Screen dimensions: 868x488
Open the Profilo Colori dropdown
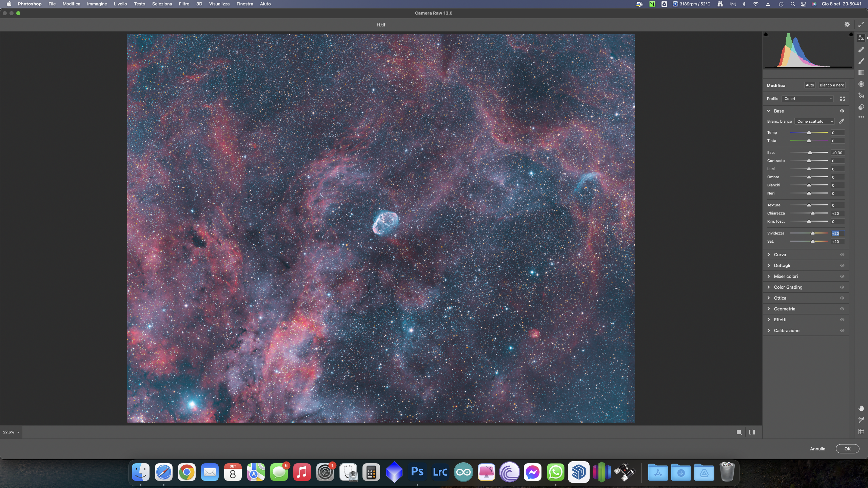pos(808,99)
